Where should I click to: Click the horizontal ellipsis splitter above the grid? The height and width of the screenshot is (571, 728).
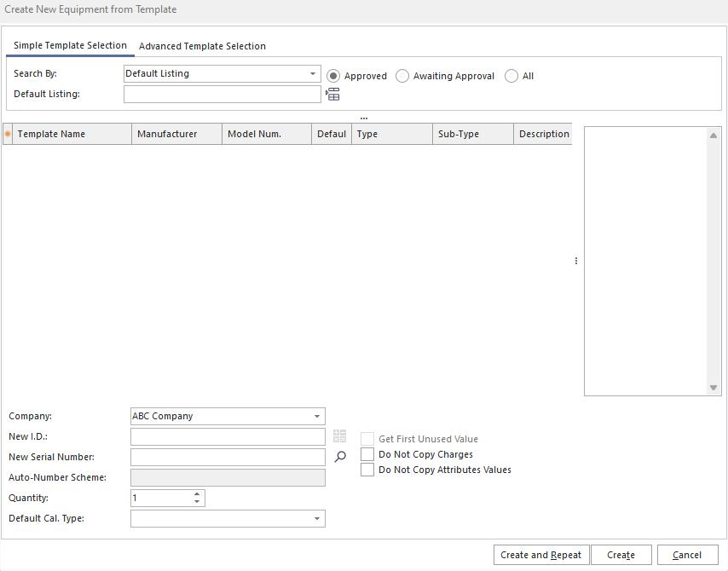[364, 118]
